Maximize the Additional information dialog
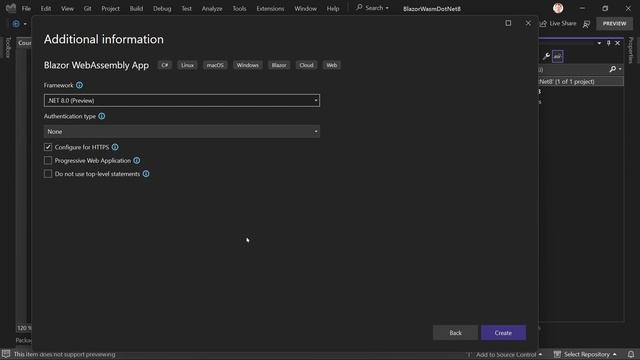 [508, 23]
